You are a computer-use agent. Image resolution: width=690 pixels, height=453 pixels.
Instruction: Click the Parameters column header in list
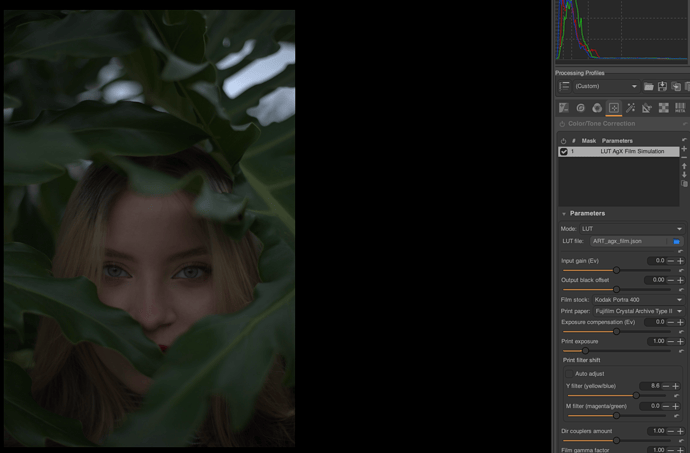coord(617,141)
